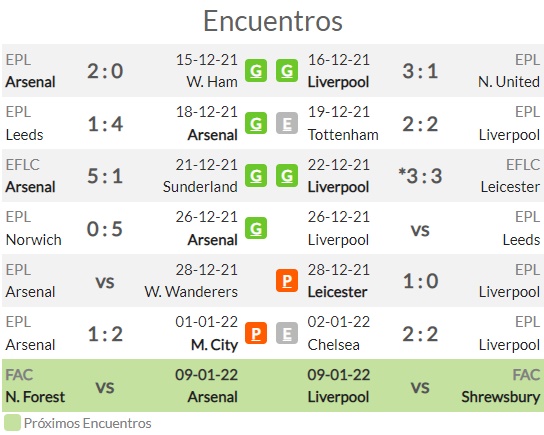Click the green G badge for Liverpool vs N. United

(x=287, y=71)
